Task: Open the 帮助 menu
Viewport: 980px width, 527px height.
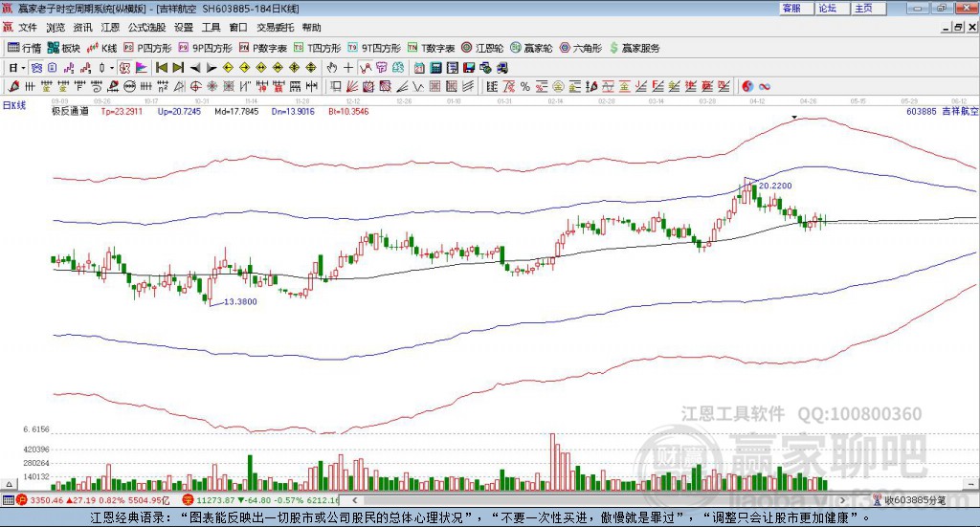Action: (x=311, y=28)
